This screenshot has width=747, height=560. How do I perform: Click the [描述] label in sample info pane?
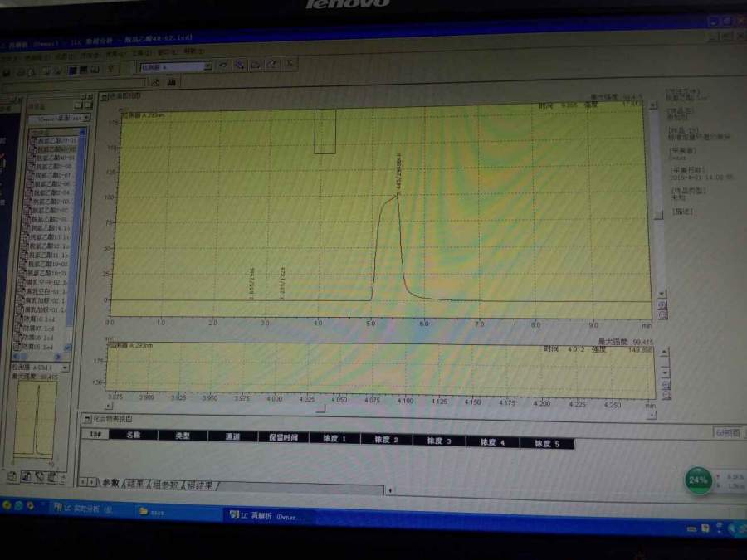tap(683, 212)
